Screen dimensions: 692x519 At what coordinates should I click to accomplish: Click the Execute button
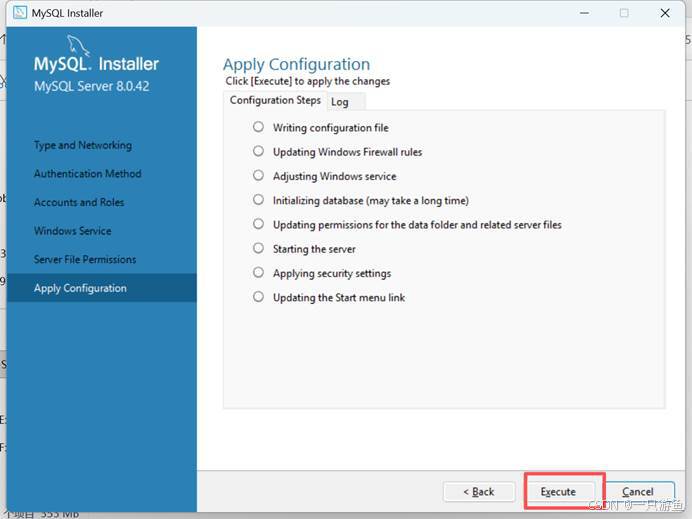558,491
